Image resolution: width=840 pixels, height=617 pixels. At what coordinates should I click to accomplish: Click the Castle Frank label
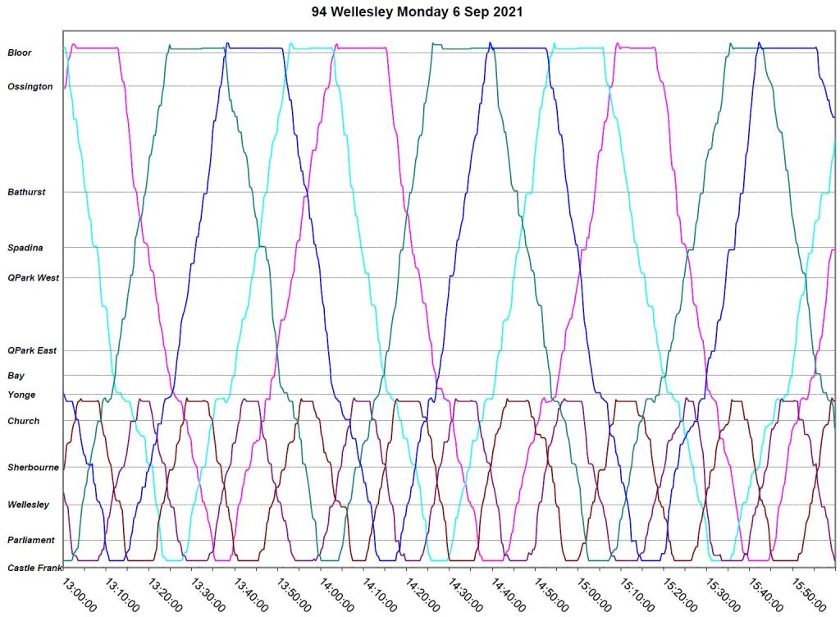click(x=34, y=567)
